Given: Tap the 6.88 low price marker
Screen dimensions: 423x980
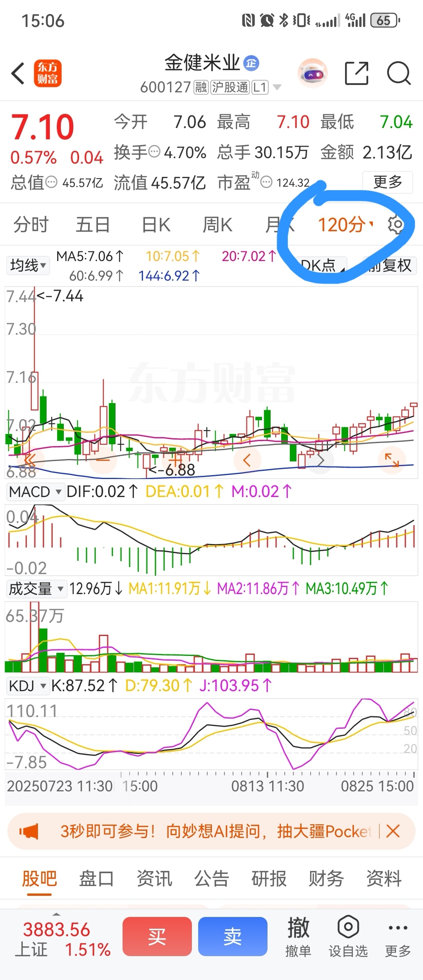Looking at the screenshot, I should (x=172, y=470).
